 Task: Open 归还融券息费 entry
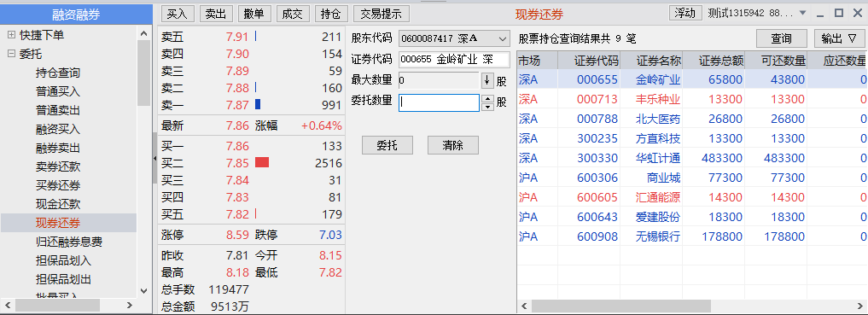tap(69, 242)
